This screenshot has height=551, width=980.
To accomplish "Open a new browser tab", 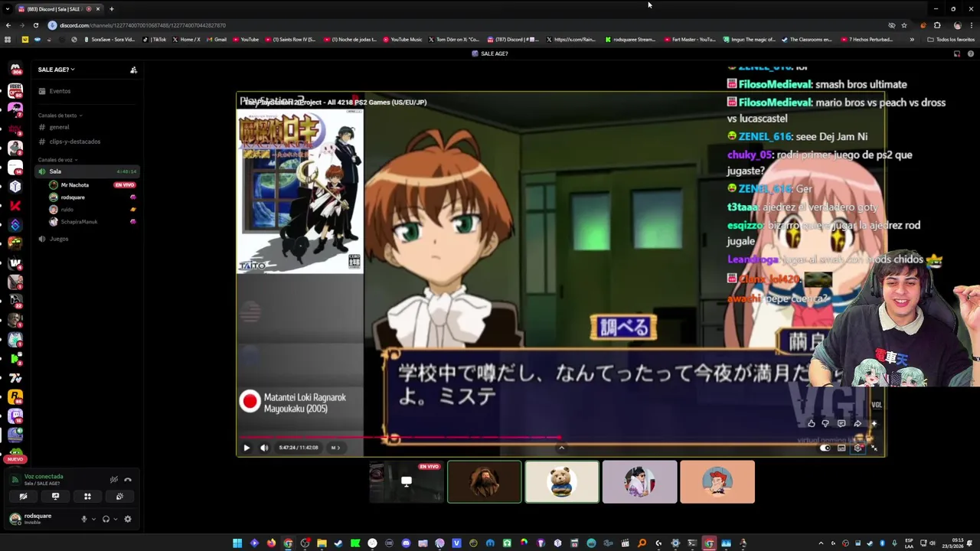I will coord(111,9).
